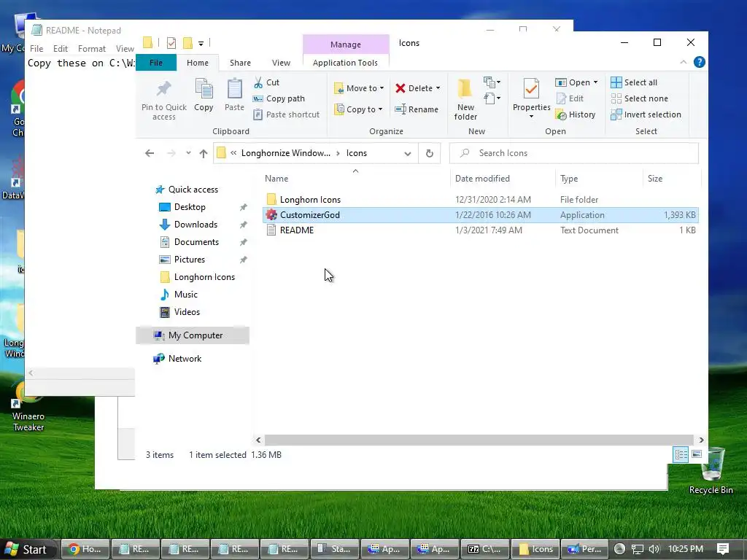747x560 pixels.
Task: Switch to large icons view layout
Action: pos(697,454)
